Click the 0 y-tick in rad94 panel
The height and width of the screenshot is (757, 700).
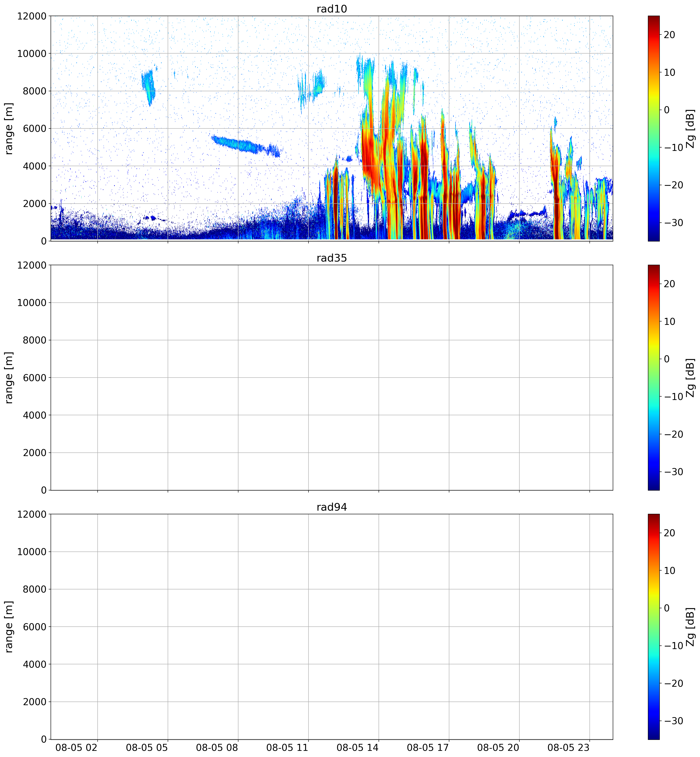coord(44,739)
